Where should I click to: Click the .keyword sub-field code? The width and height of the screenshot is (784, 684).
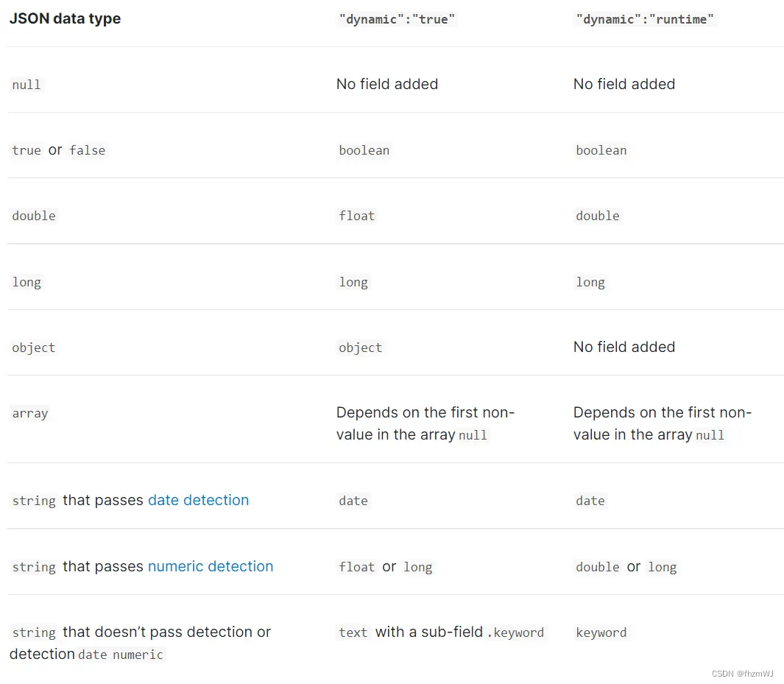516,632
